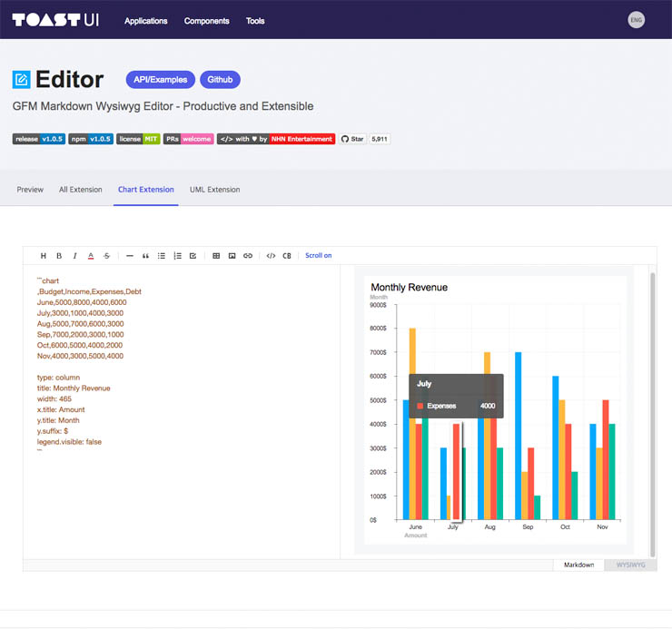
Task: Switch to WYSIWYG editing mode
Action: [630, 565]
